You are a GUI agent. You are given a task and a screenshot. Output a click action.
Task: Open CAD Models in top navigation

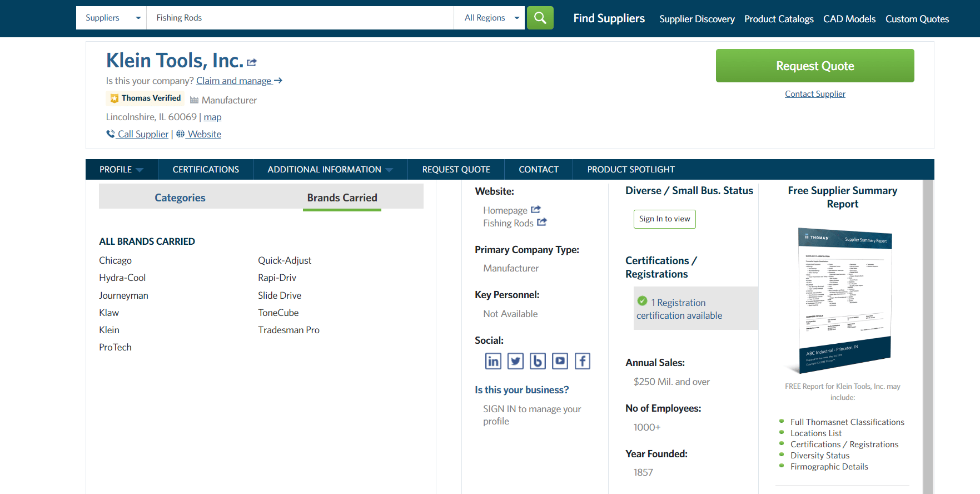(x=849, y=19)
